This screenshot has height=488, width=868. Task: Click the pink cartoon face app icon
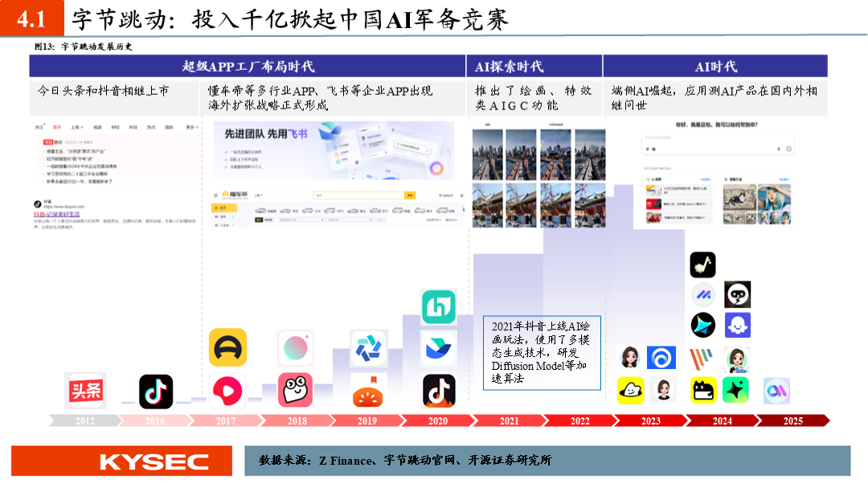295,391
